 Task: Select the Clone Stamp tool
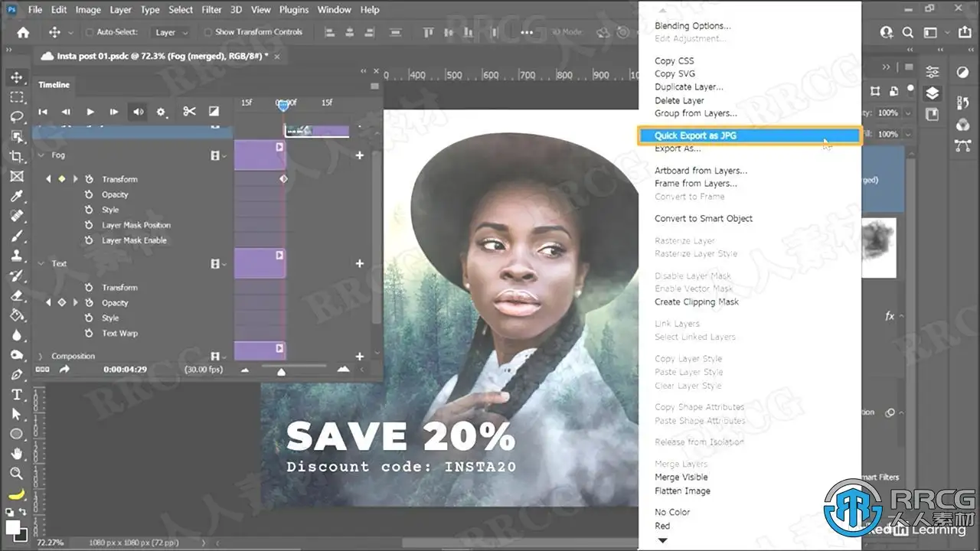(16, 256)
